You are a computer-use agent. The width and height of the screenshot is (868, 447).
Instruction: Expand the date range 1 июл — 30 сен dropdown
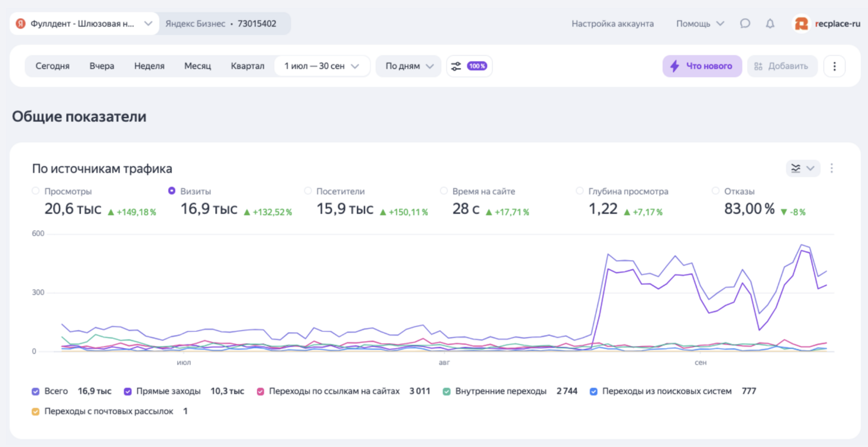pos(322,66)
